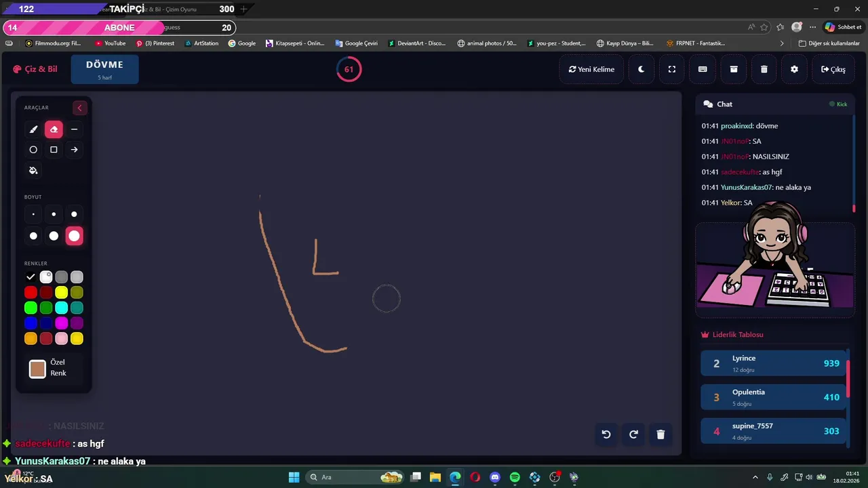Viewport: 868px width, 488px height.
Task: Pick the pink color swatch
Action: 62,338
